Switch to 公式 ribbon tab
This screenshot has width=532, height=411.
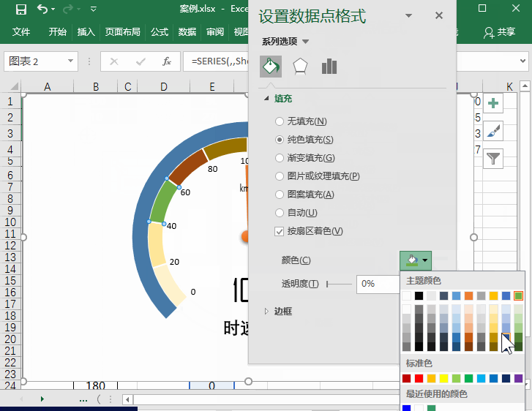coord(160,32)
